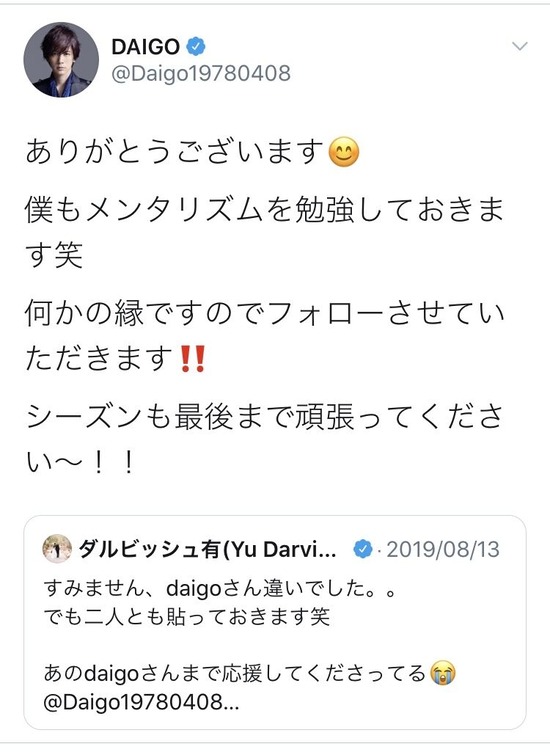Click the 僕もメンタリズムを勉強 sentence
Image resolution: width=550 pixels, height=752 pixels.
point(264,231)
